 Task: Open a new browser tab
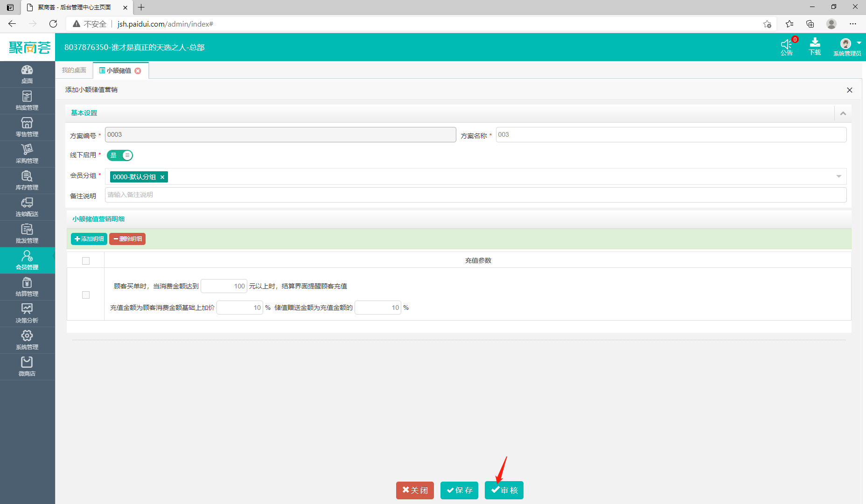coord(141,7)
